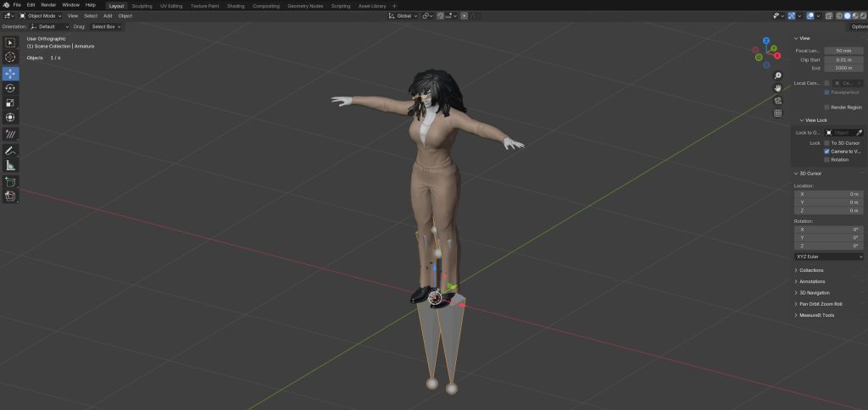Toggle proportional editing icon
Screen dimensions: 868x410
[464, 16]
